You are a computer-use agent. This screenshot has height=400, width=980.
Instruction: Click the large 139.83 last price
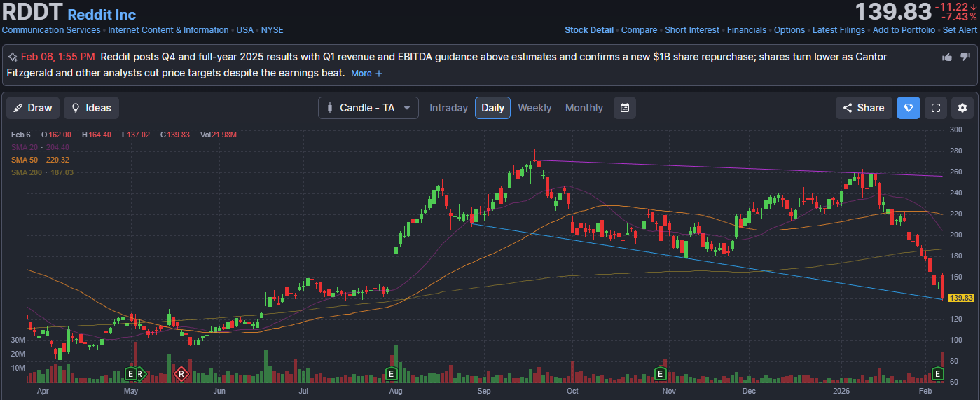tap(892, 12)
